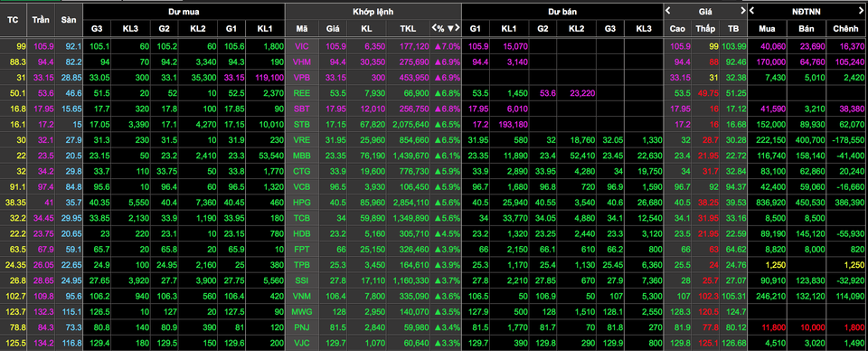Select HPG ticker in Mã column
Viewport: 868px width, 351px height.
(302, 203)
